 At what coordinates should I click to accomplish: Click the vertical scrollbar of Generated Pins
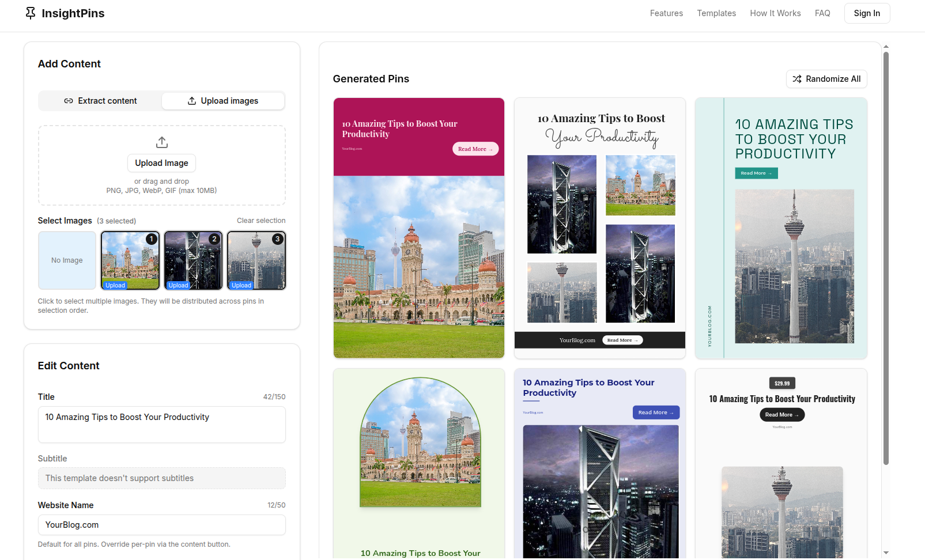coord(886,258)
